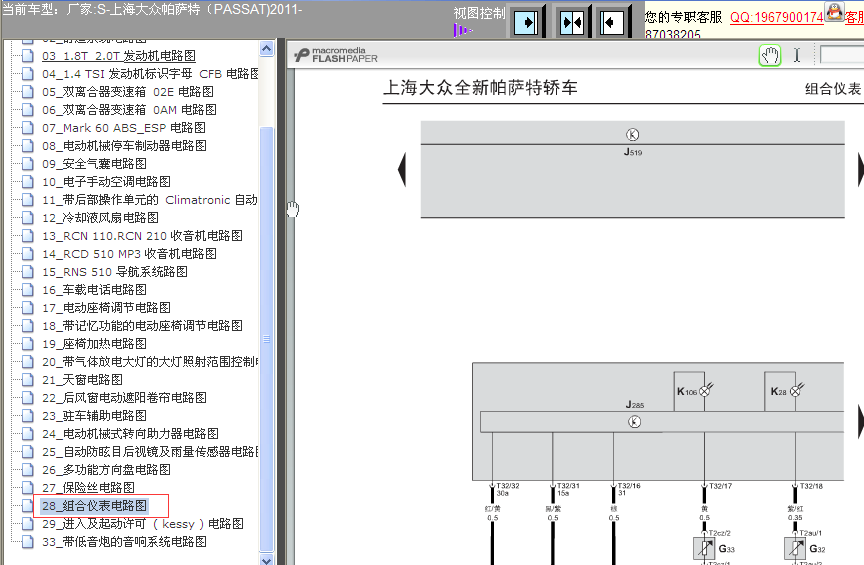Open 26_多功能方向盘电路图
The image size is (864, 565).
[106, 470]
